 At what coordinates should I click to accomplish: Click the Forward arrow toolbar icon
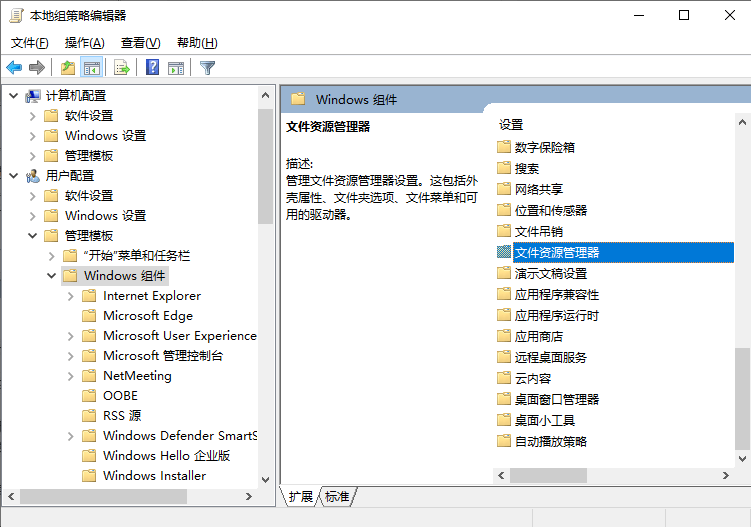click(37, 68)
